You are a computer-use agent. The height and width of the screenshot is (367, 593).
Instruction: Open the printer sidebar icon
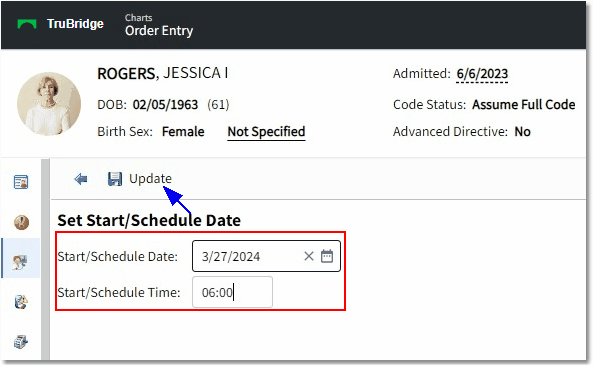(21, 342)
